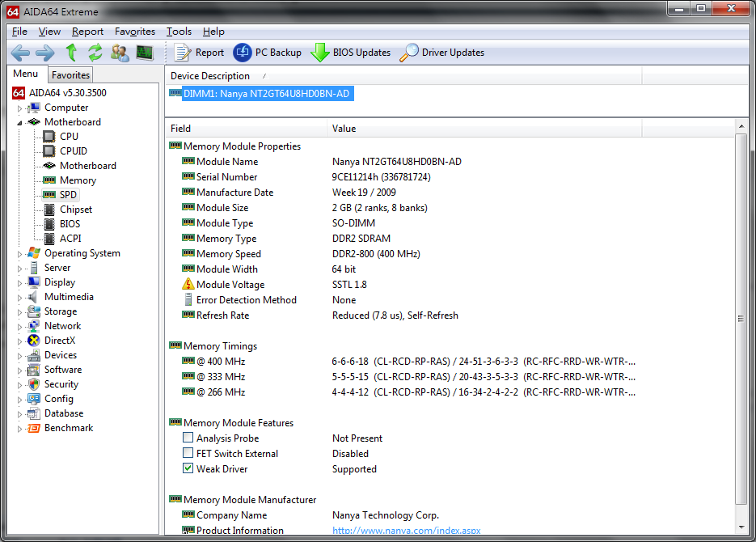Click the PC Backup toolbar label

[x=278, y=53]
